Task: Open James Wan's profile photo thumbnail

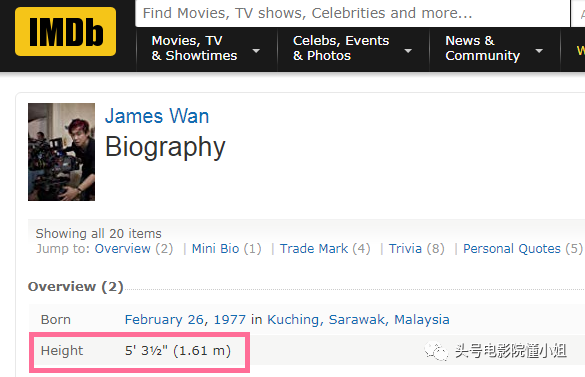Action: point(62,152)
